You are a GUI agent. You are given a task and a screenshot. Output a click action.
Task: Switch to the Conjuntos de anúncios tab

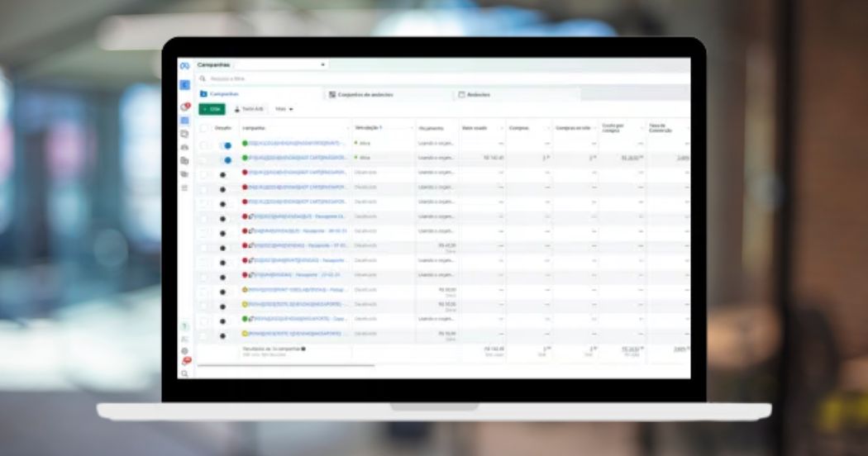388,95
